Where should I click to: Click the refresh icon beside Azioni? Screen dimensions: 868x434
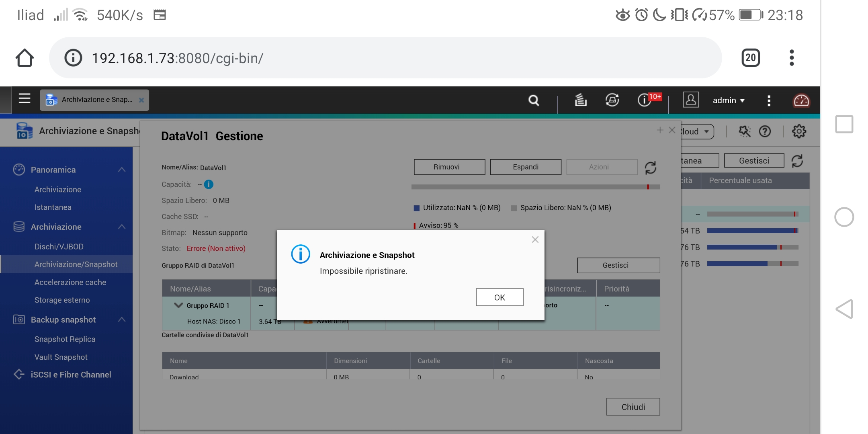[650, 168]
